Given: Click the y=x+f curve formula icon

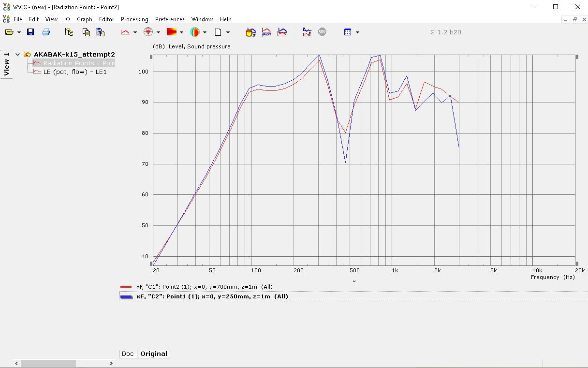Looking at the screenshot, I should coord(266,32).
